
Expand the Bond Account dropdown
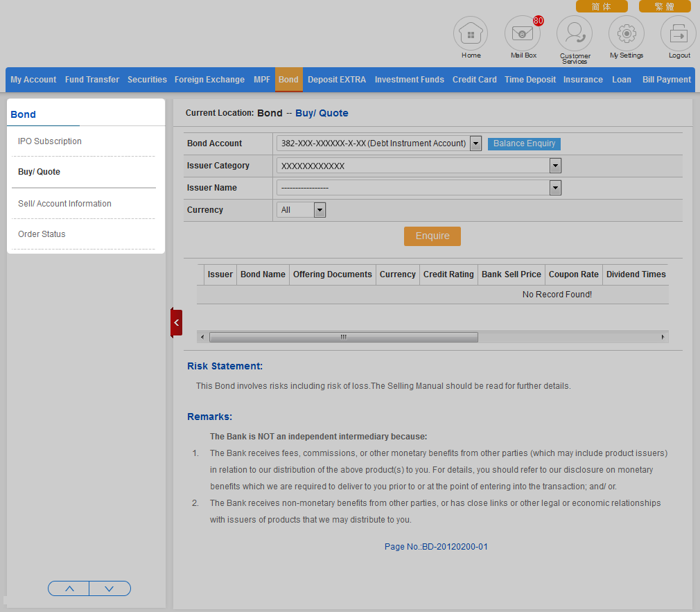475,143
